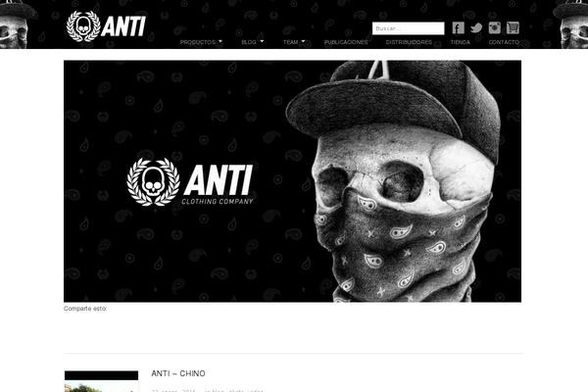Click the BLOG menu label
Image resolution: width=588 pixels, height=392 pixels.
tap(249, 42)
